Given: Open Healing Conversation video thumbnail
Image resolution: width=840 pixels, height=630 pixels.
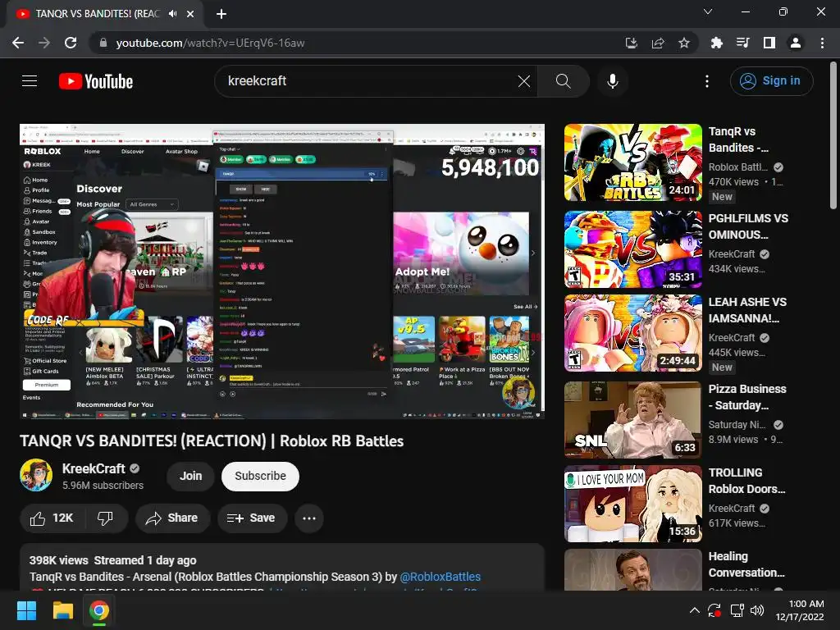Looking at the screenshot, I should point(633,570).
